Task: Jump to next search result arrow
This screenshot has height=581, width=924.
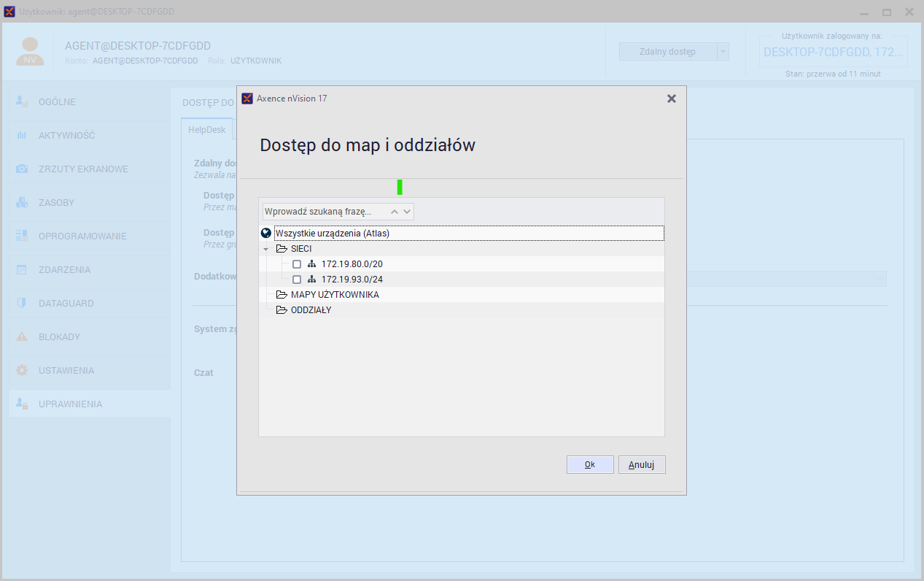Action: [407, 212]
